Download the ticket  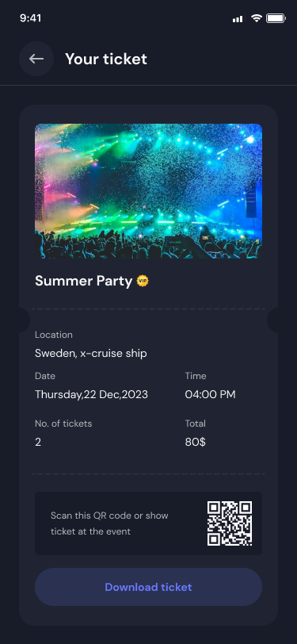click(149, 587)
